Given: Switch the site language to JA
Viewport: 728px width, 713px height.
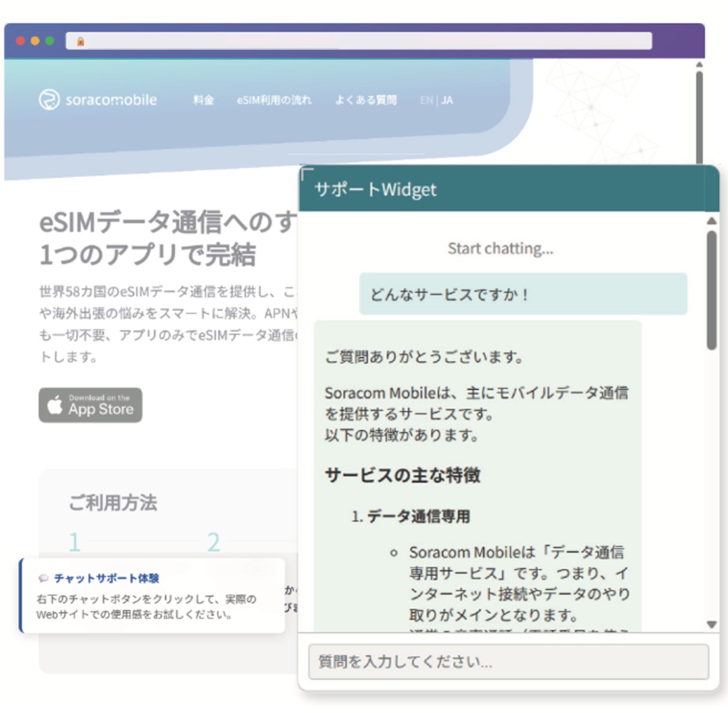Looking at the screenshot, I should point(447,100).
